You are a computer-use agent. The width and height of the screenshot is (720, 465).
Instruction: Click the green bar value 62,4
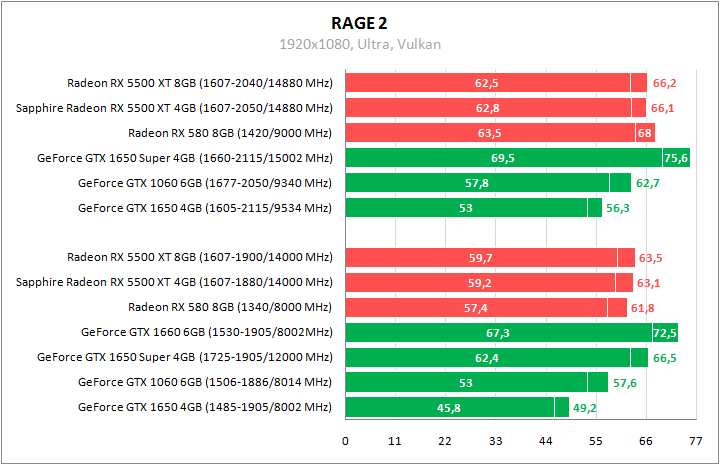click(487, 358)
